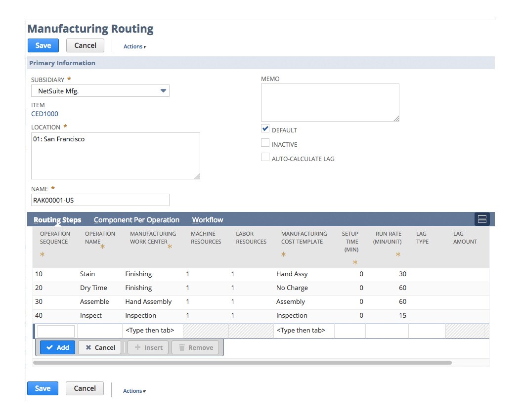Viewport: 521px width, 420px height.
Task: Click Cancel button below the steps table
Action: [x=100, y=347]
